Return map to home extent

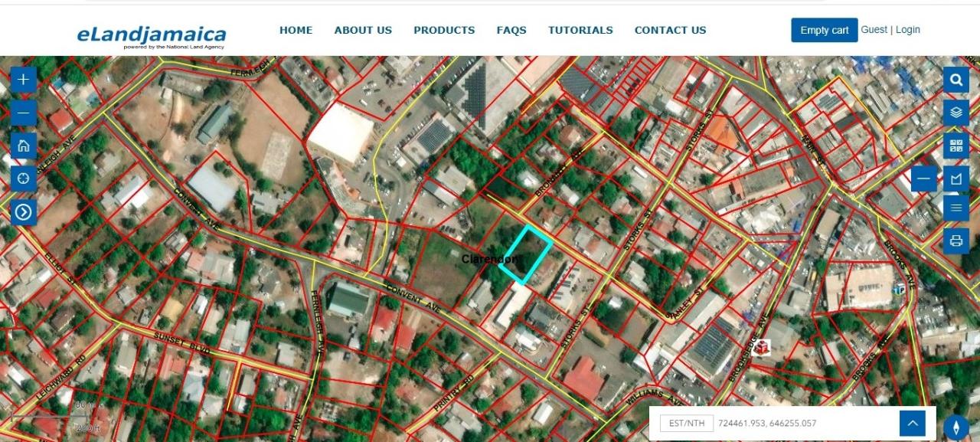click(x=23, y=146)
